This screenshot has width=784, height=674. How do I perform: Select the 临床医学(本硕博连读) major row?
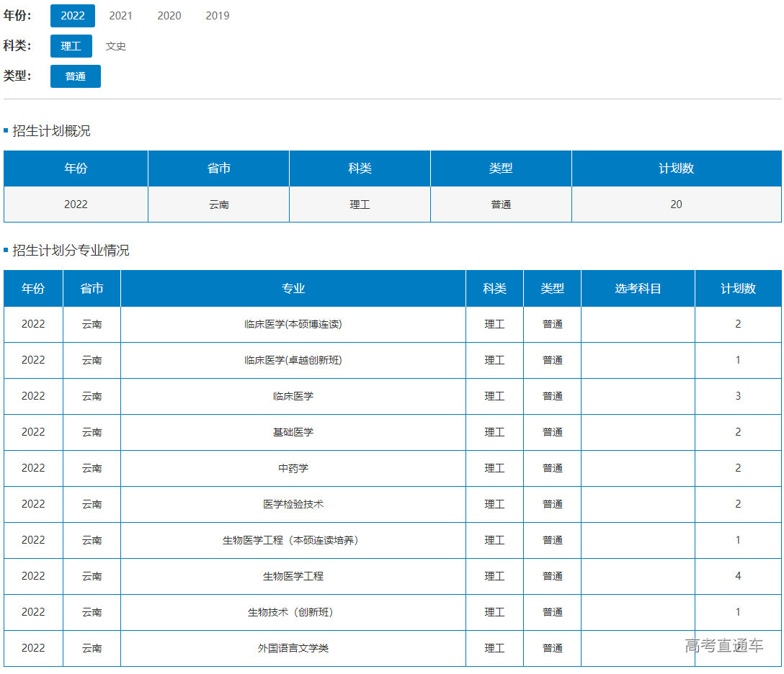(293, 325)
